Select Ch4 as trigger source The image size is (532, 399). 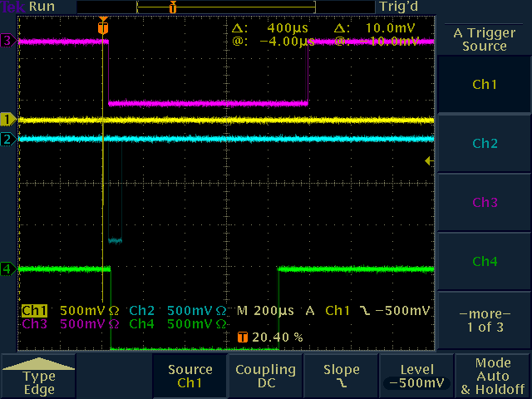coord(484,261)
